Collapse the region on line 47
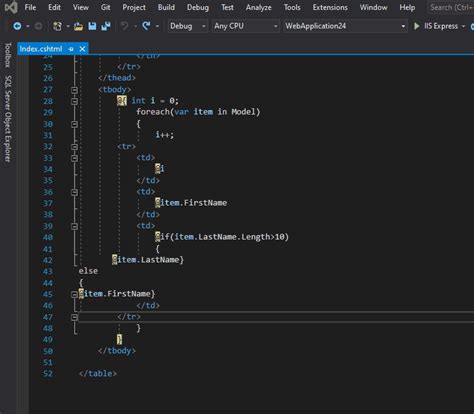This screenshot has height=414, width=474. coord(74,317)
